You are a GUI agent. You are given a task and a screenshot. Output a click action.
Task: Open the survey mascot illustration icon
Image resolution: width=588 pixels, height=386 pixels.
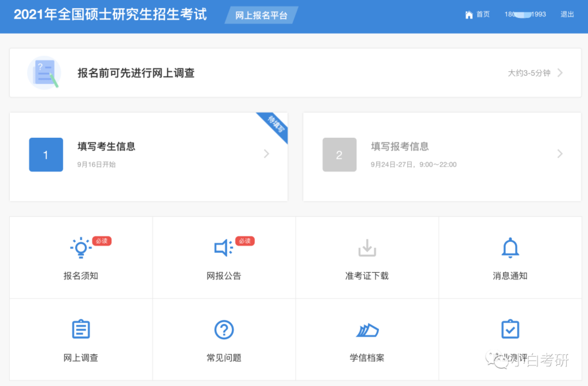[44, 73]
